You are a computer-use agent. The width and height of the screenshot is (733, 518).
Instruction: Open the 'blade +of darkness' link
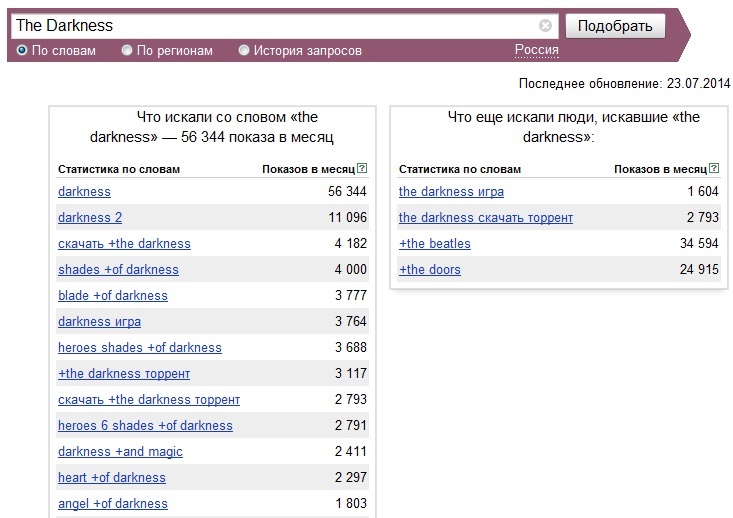click(113, 295)
